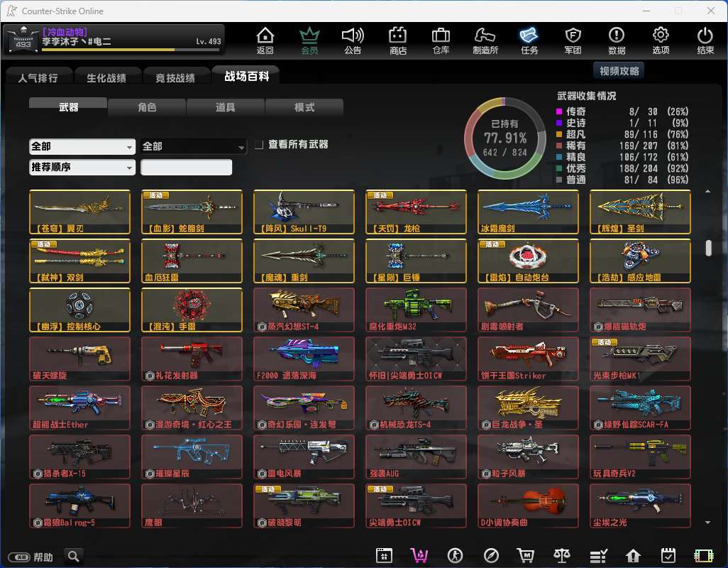This screenshot has height=568, width=728.
Task: Select the 腐化重炮M32 weapon card
Action: tap(416, 310)
